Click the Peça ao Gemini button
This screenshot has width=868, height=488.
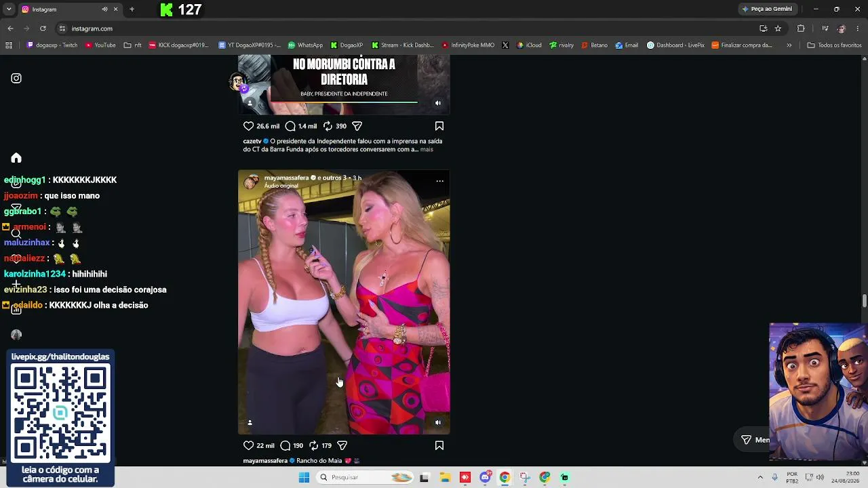point(767,9)
